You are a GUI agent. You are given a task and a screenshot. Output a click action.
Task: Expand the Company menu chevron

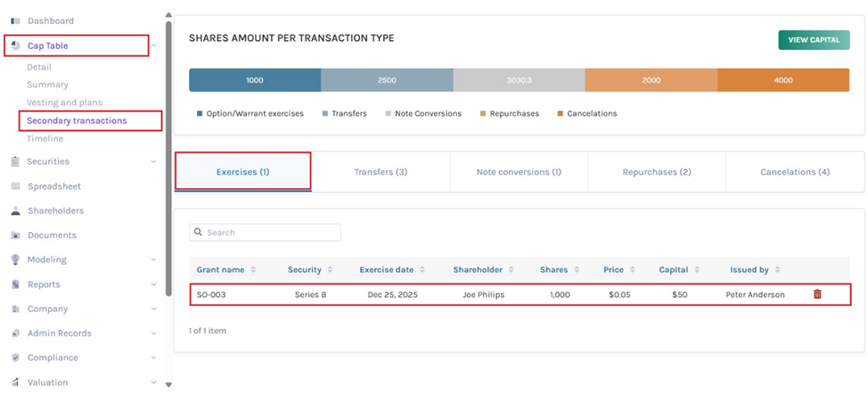point(154,309)
